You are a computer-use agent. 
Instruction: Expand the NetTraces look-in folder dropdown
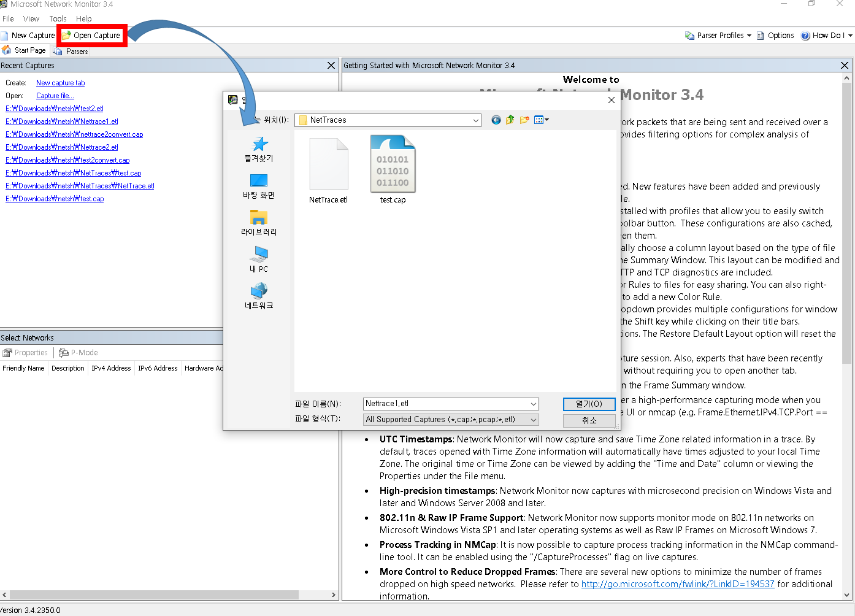coord(476,120)
